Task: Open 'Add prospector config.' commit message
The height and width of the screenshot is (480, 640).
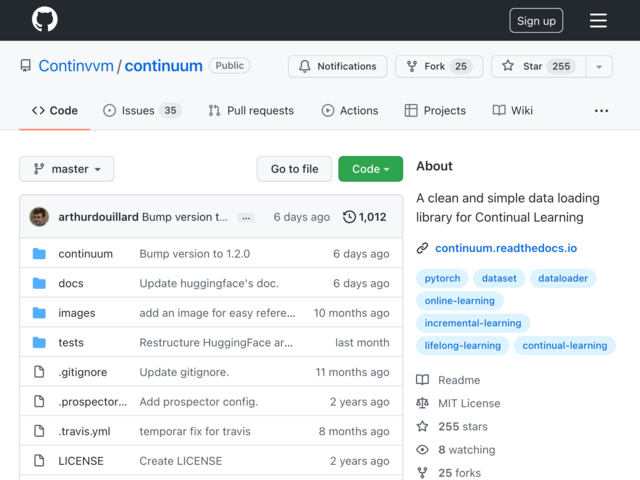Action: click(199, 402)
